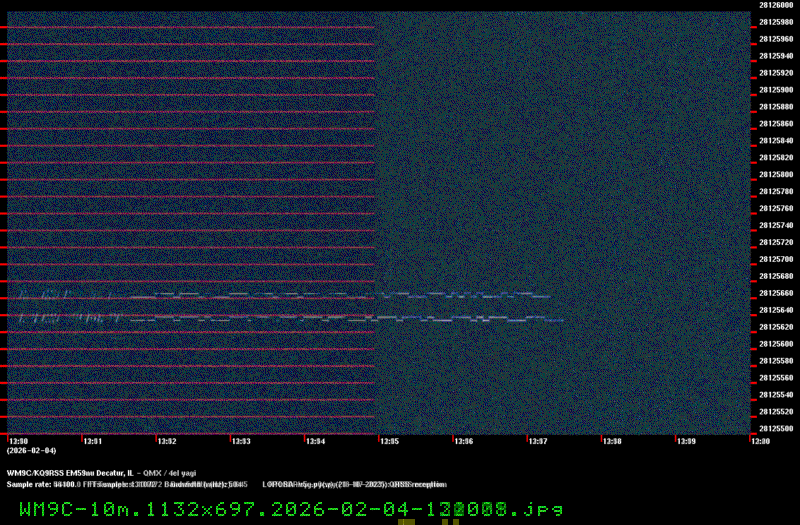Click the green WM9C-10m filename text
800x525 pixels.
tap(290, 508)
